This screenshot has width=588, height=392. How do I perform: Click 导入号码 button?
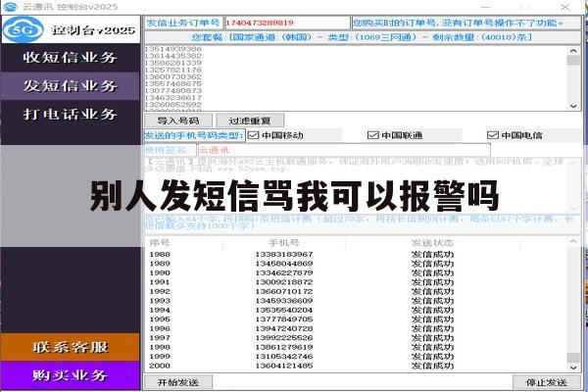pos(178,121)
